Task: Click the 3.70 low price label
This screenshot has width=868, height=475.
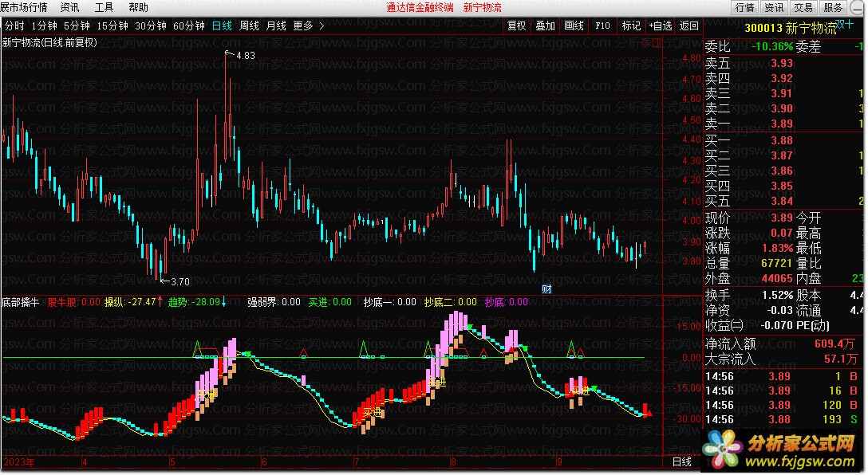Action: click(180, 281)
